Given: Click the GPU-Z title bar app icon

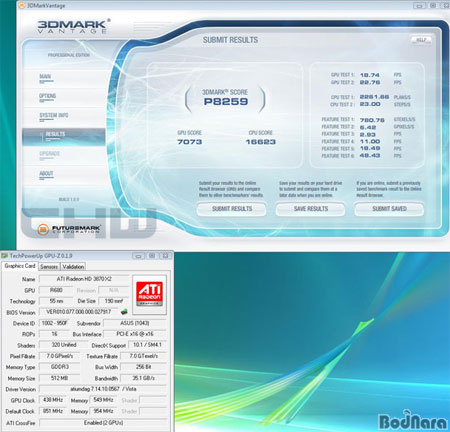Looking at the screenshot, I should point(4,256).
